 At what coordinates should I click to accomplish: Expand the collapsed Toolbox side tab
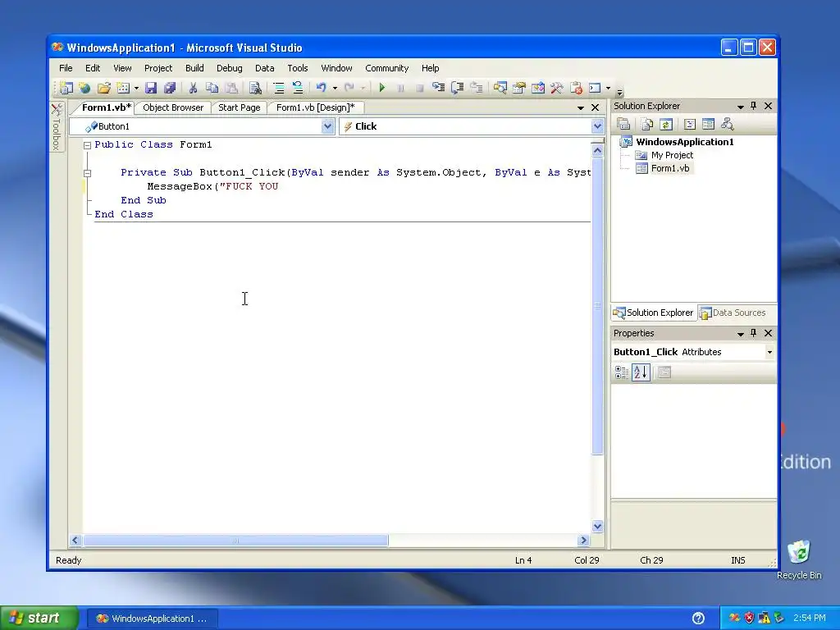point(57,127)
